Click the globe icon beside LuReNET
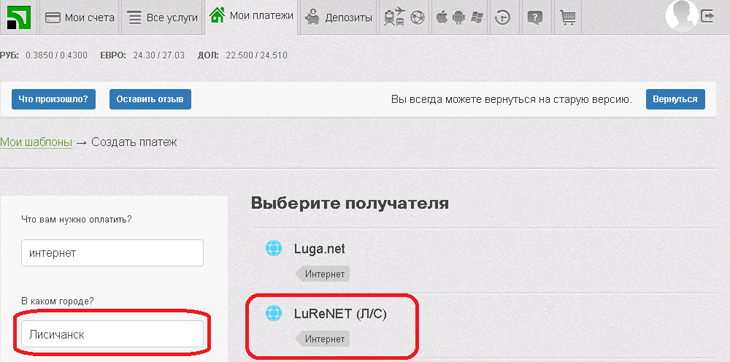Image resolution: width=730 pixels, height=362 pixels. pyautogui.click(x=274, y=313)
